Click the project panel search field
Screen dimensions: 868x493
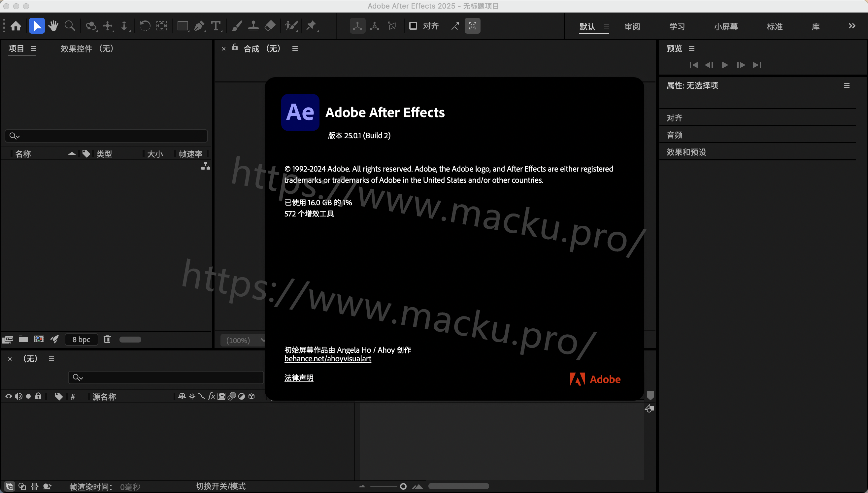[106, 136]
